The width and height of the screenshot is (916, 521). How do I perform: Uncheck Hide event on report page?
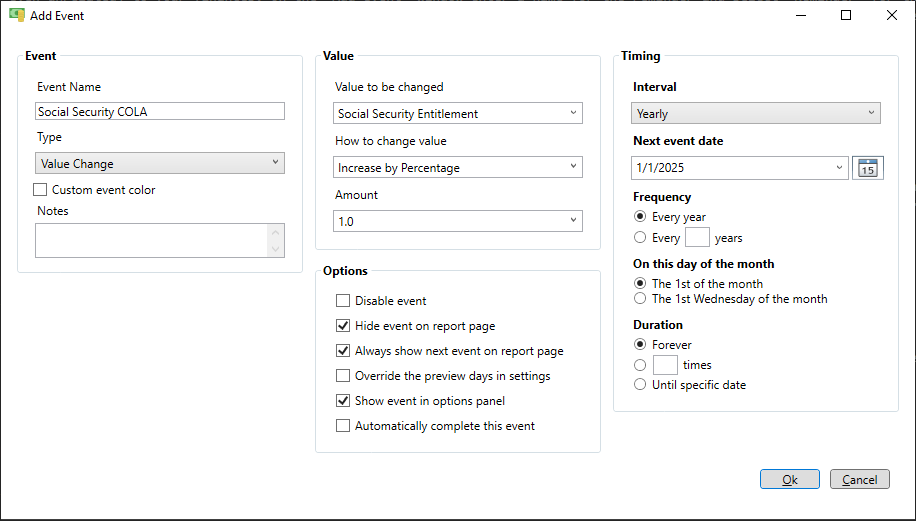tap(343, 326)
